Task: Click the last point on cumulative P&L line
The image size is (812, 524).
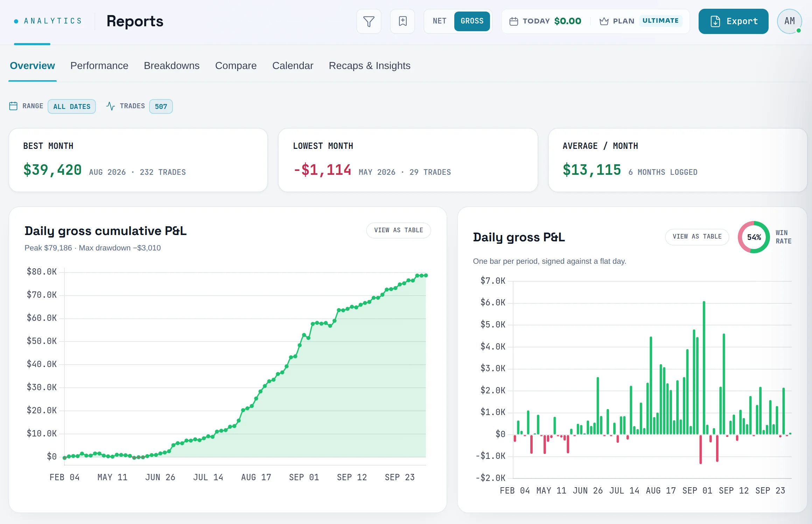Action: point(426,276)
